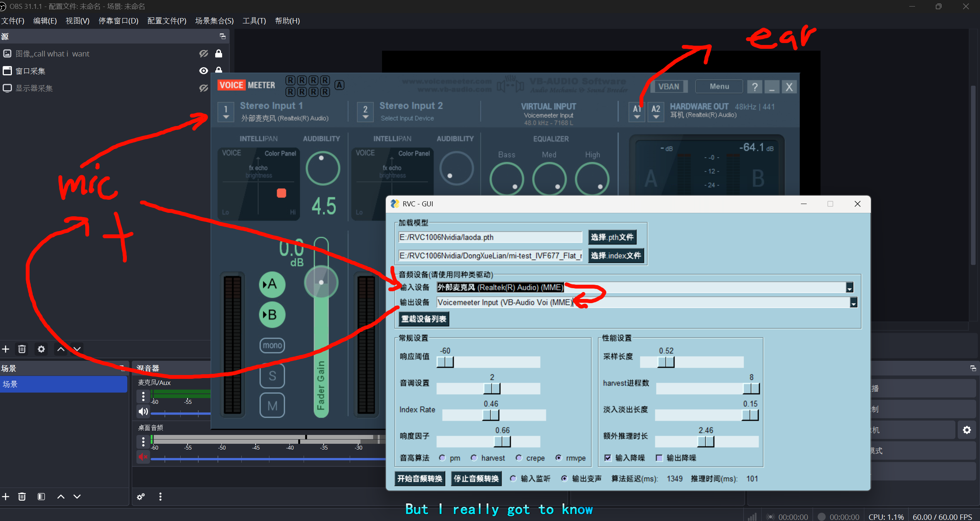This screenshot has height=521, width=980.
Task: Hide the 窗口采集 source via its eye icon
Action: tap(203, 71)
